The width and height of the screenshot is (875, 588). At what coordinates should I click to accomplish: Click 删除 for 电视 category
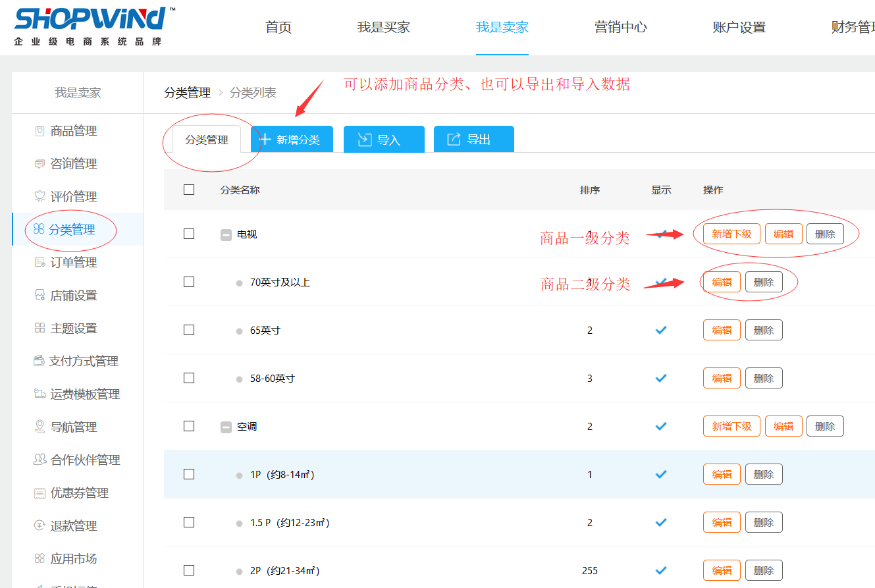coord(825,234)
